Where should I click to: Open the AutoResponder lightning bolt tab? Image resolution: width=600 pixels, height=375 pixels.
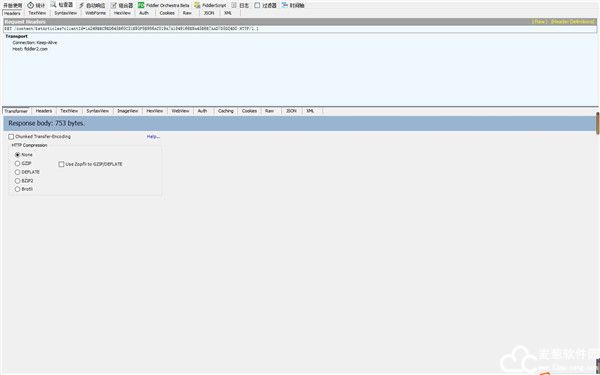92,5
